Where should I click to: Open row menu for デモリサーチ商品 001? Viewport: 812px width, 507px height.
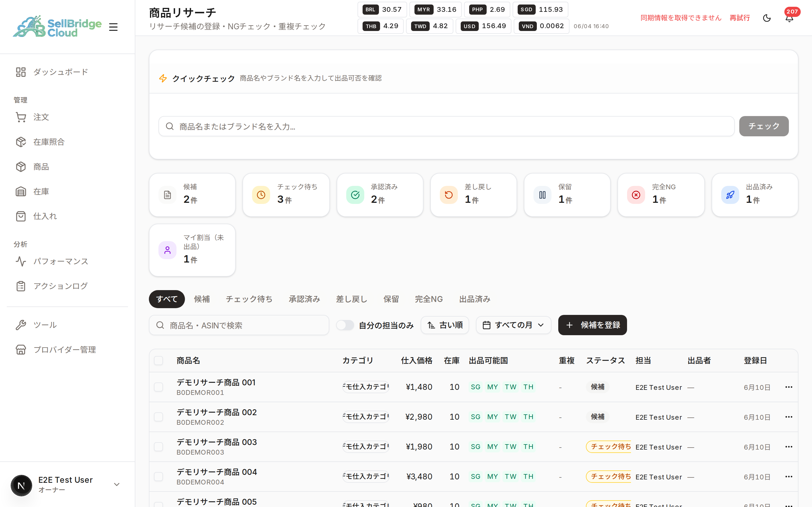coord(789,387)
